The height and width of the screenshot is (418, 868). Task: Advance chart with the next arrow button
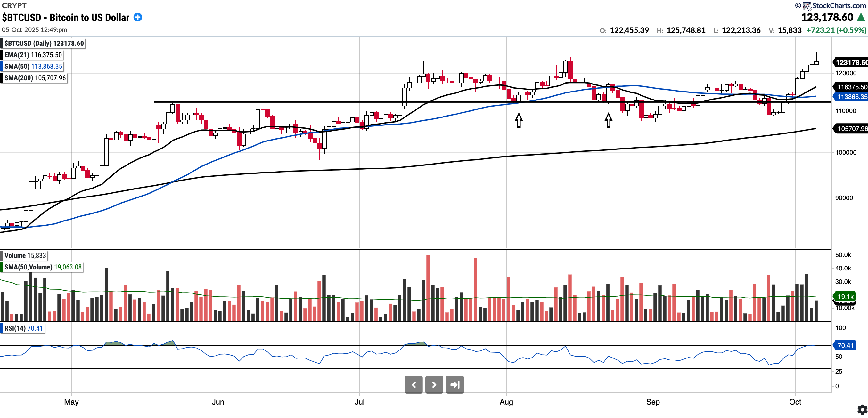434,385
